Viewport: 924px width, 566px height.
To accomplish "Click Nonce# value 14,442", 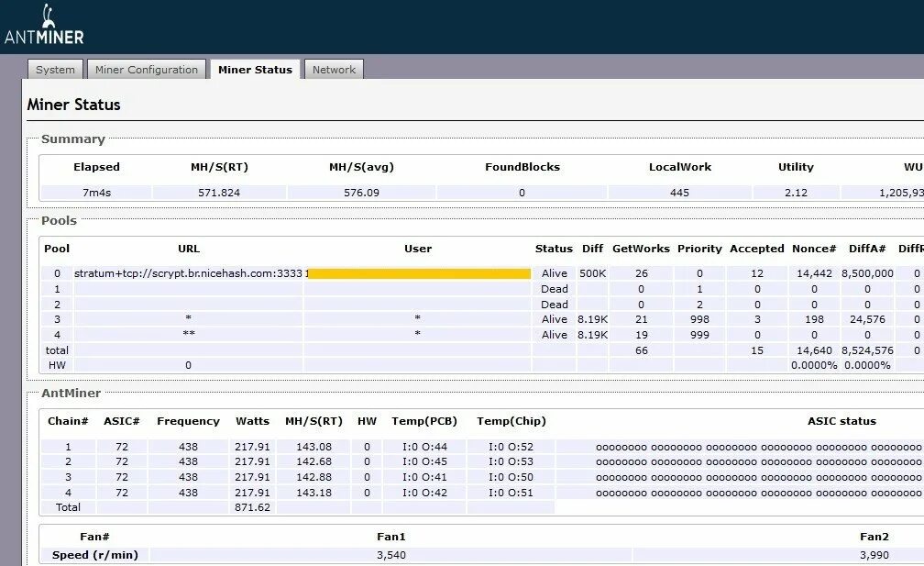I will (x=814, y=273).
